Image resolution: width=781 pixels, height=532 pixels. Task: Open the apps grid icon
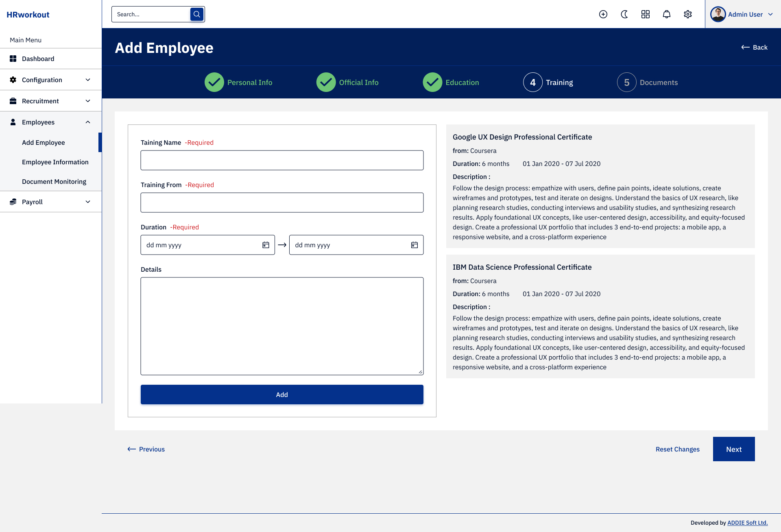point(646,14)
